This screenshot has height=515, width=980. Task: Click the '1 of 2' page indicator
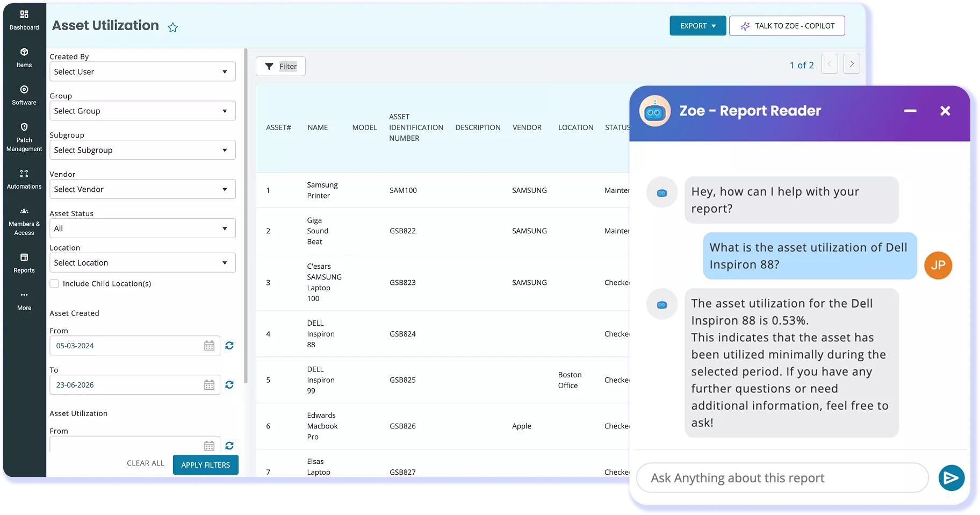(802, 65)
